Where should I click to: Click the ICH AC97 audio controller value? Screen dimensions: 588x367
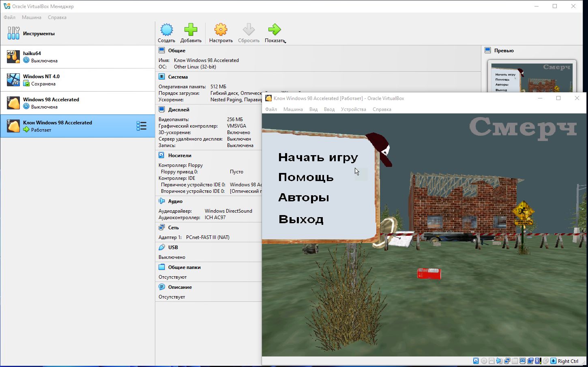tap(215, 218)
